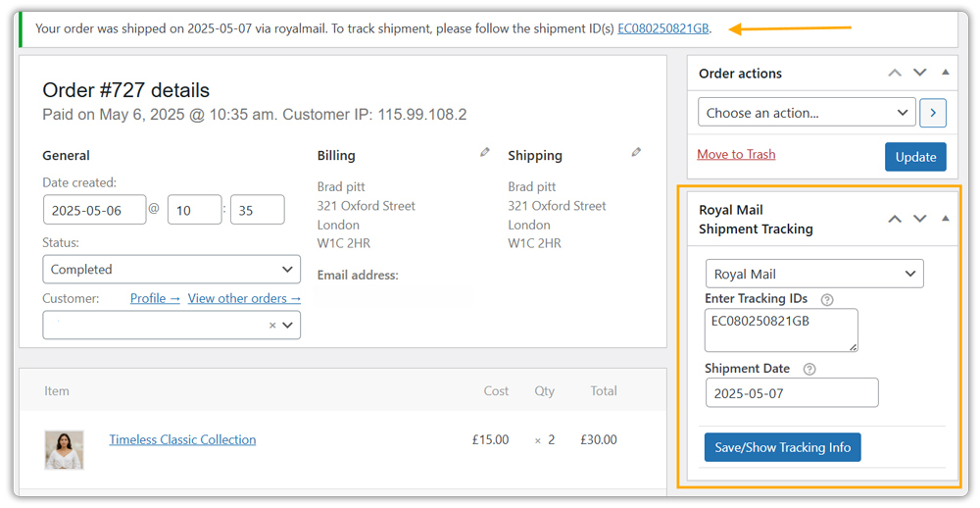Viewport: 980px width, 508px height.
Task: Click the Order #727 details heading
Action: (x=126, y=90)
